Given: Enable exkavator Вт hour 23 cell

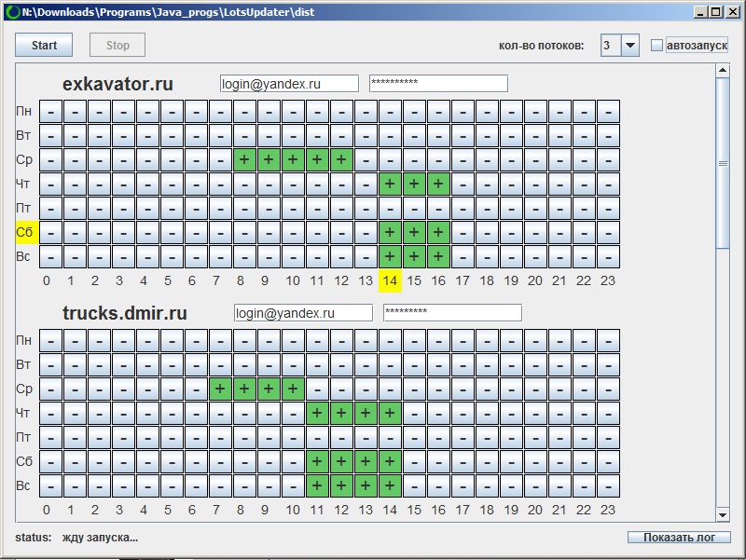Looking at the screenshot, I should pos(609,135).
